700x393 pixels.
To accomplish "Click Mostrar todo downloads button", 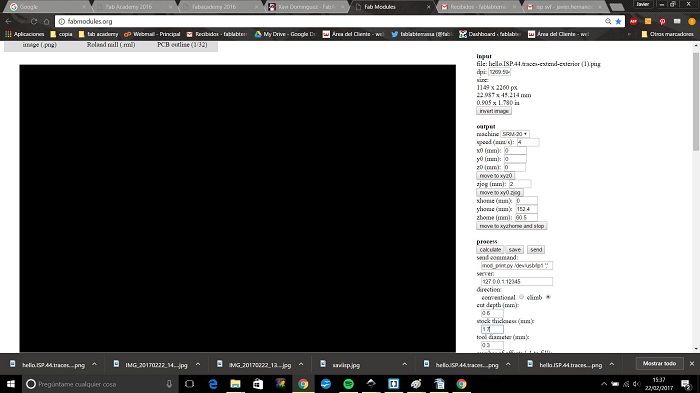I will [x=659, y=364].
